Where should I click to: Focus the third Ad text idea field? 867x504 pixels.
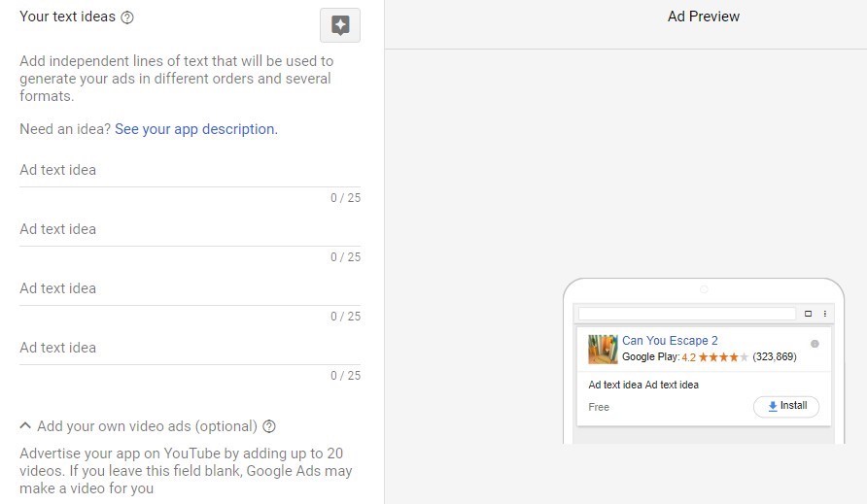[x=190, y=288]
